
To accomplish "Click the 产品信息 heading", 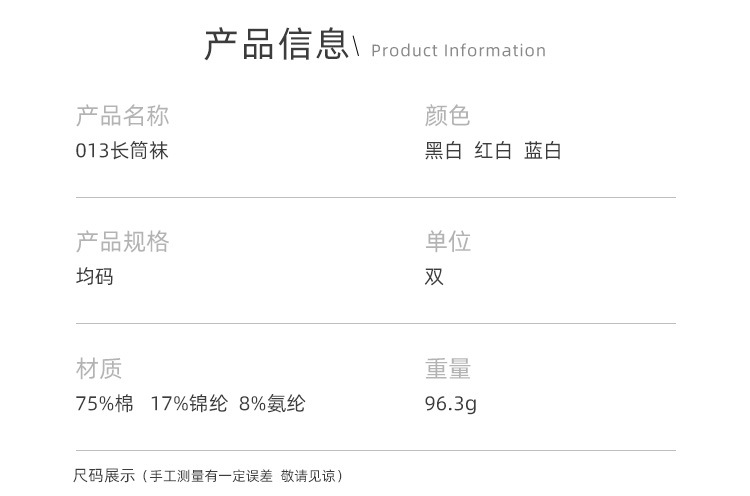I will coord(277,45).
